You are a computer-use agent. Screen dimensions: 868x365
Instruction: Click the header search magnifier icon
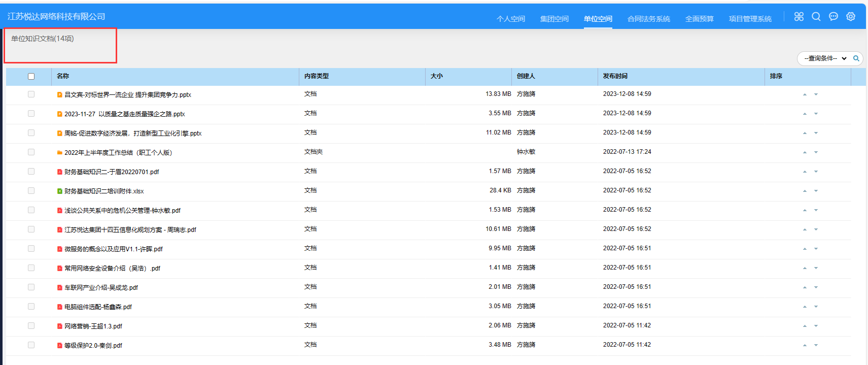(816, 17)
